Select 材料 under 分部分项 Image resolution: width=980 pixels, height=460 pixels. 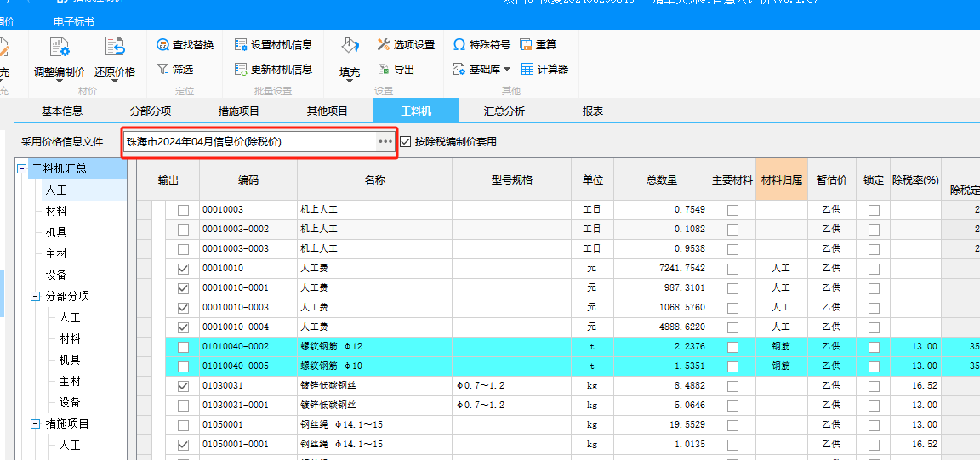click(x=70, y=338)
